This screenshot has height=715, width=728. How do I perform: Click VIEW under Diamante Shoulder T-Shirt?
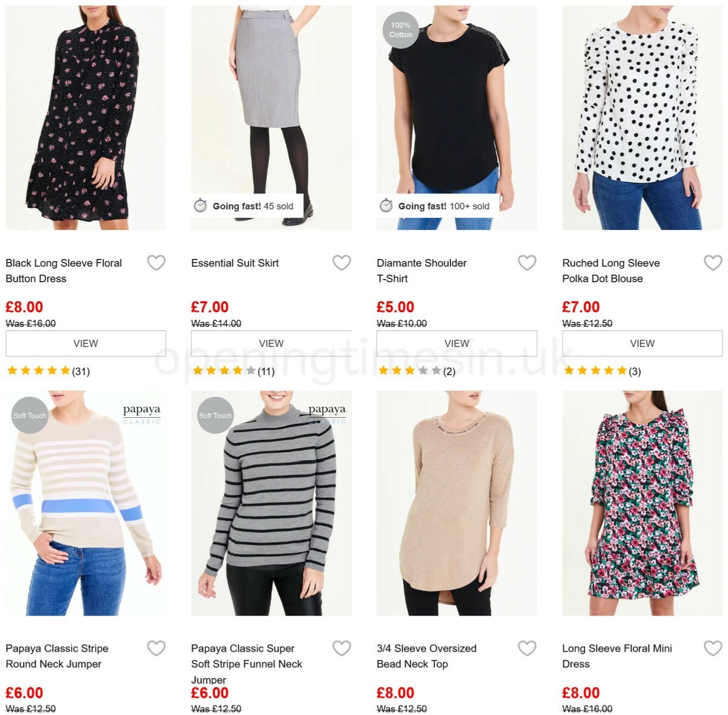click(456, 343)
